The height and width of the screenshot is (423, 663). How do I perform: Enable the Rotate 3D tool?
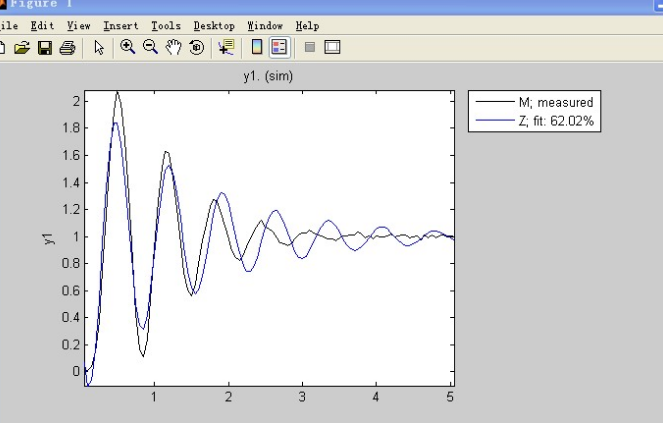(196, 47)
